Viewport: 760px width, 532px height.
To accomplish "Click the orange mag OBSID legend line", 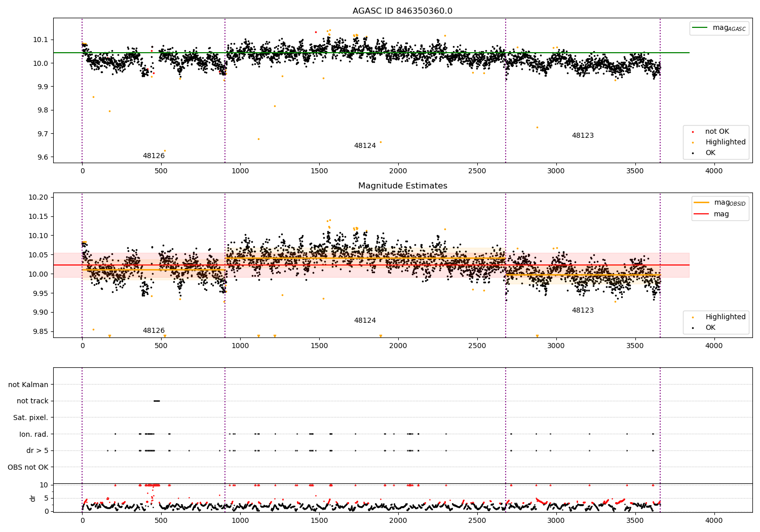I will click(x=701, y=203).
